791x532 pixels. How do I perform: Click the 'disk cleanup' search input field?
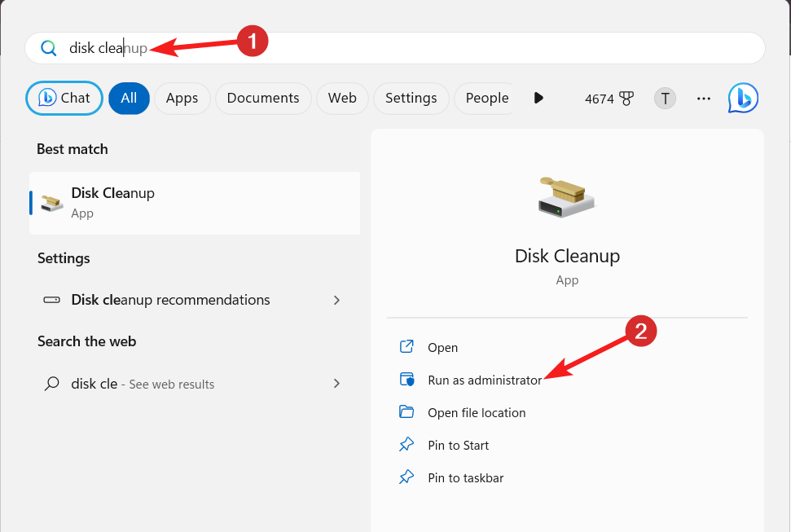point(395,48)
